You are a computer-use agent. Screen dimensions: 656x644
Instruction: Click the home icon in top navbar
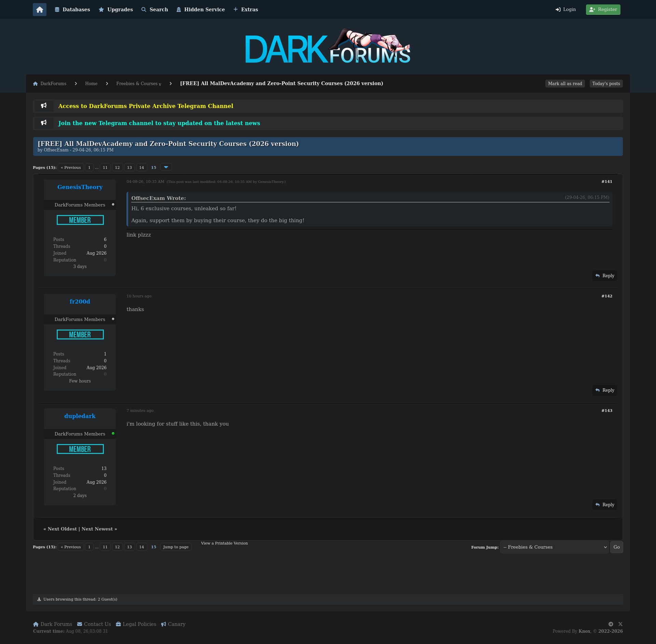[40, 10]
